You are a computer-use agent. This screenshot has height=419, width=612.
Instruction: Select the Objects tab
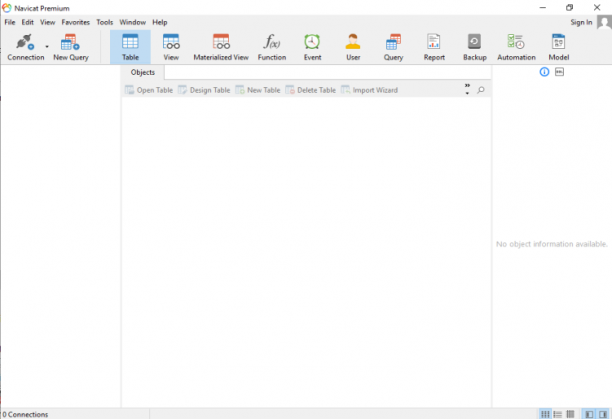tap(143, 72)
